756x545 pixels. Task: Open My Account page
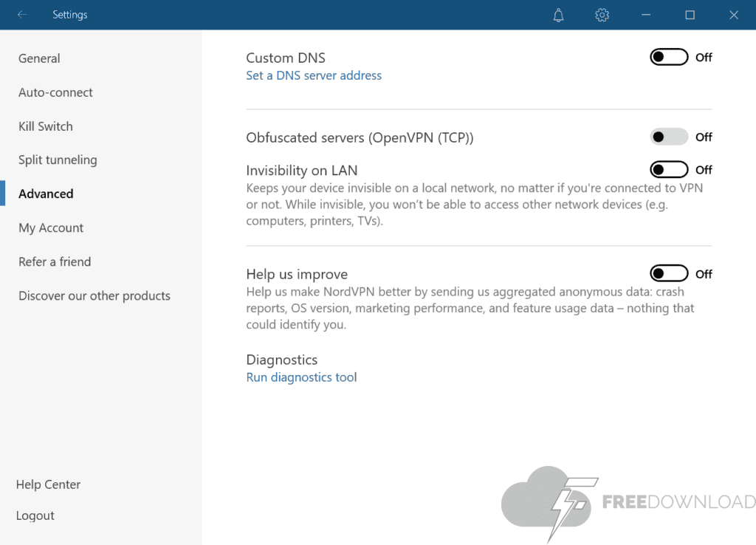point(51,227)
